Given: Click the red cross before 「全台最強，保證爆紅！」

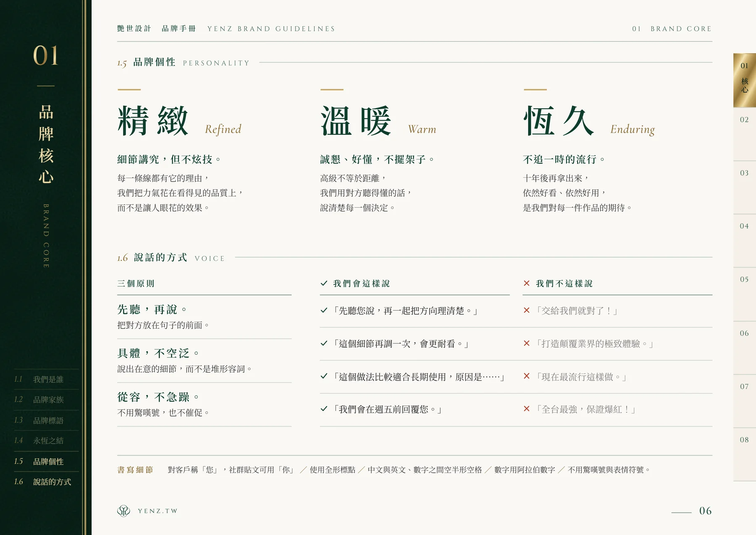Looking at the screenshot, I should [527, 408].
